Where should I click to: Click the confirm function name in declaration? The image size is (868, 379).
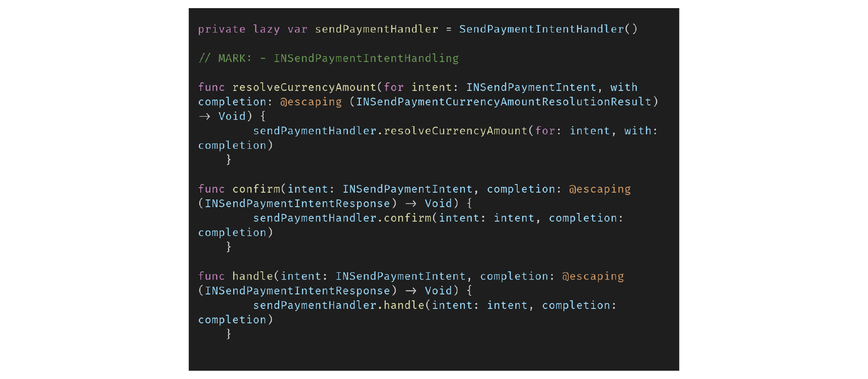point(256,189)
